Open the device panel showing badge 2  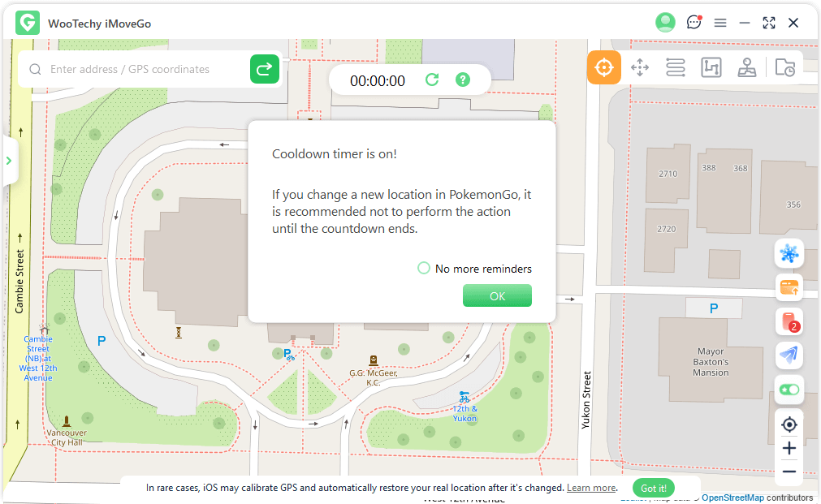(789, 321)
